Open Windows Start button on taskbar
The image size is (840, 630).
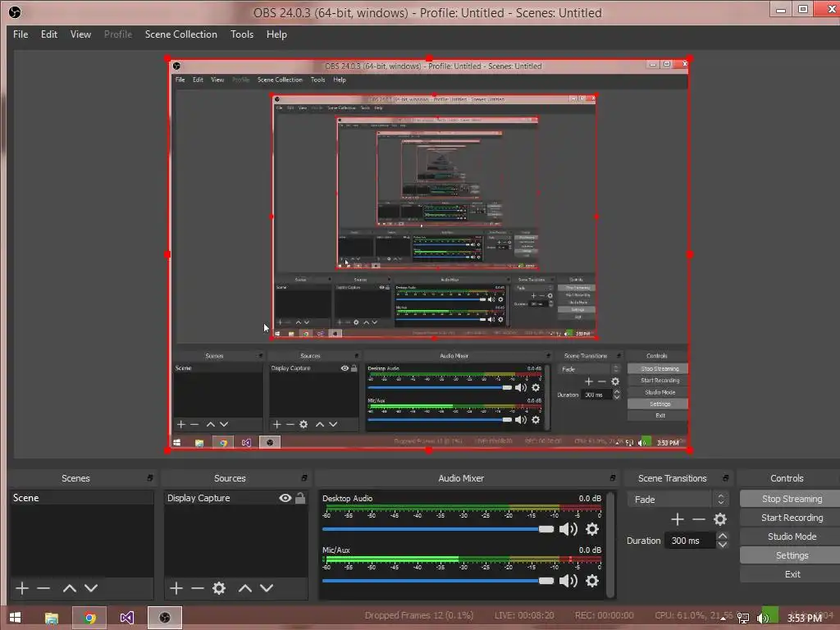[x=15, y=618]
